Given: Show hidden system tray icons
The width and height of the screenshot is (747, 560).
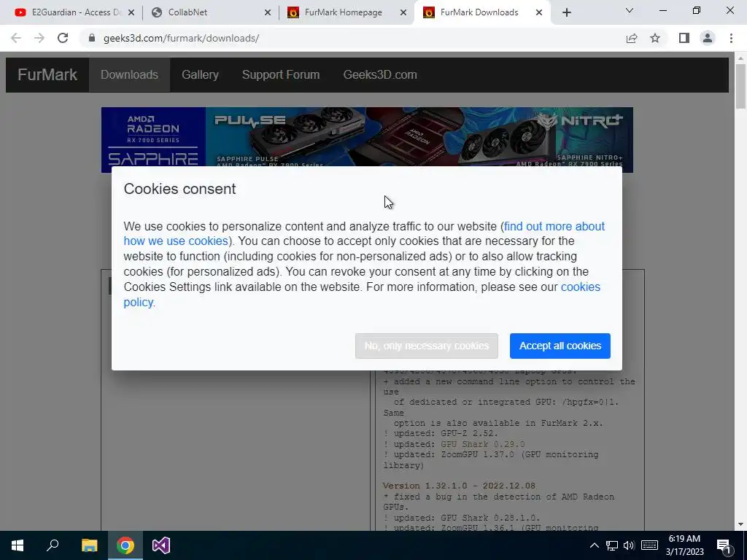Looking at the screenshot, I should click(595, 545).
